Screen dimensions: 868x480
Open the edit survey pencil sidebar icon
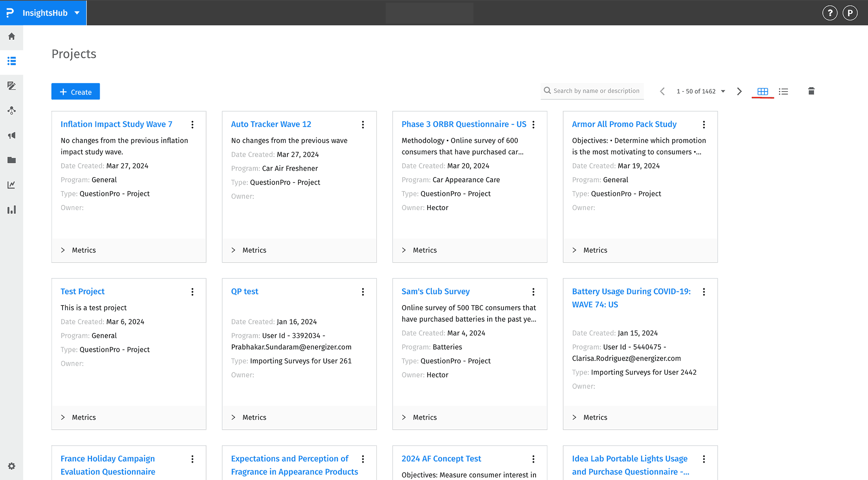point(12,86)
